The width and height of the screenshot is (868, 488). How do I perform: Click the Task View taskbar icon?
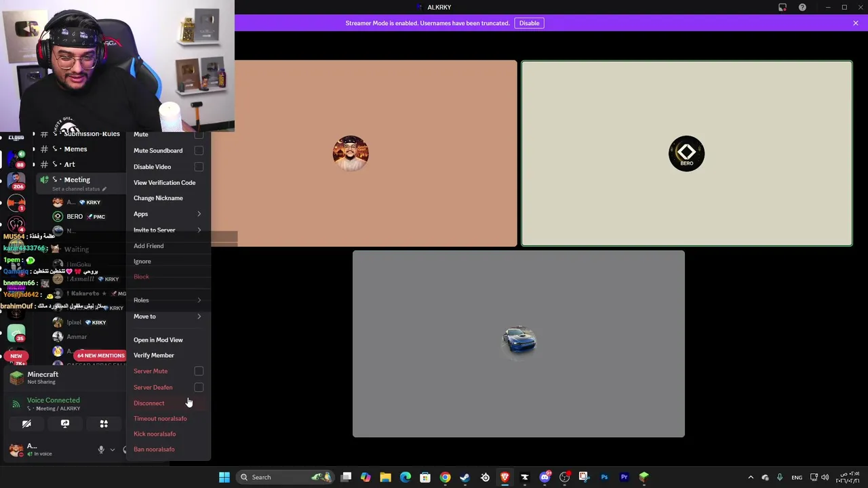pyautogui.click(x=346, y=477)
